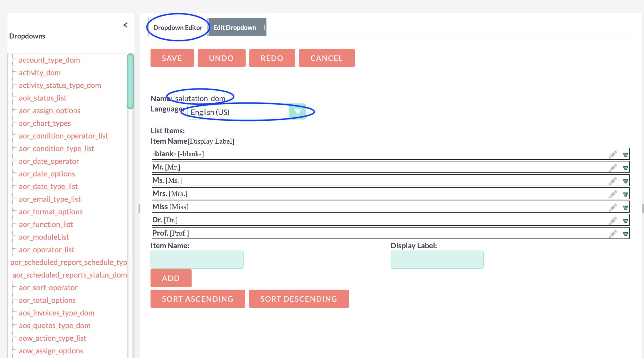Edit the Dr. item with pencil icon
Viewport: 644px width, 358px height.
click(x=613, y=221)
